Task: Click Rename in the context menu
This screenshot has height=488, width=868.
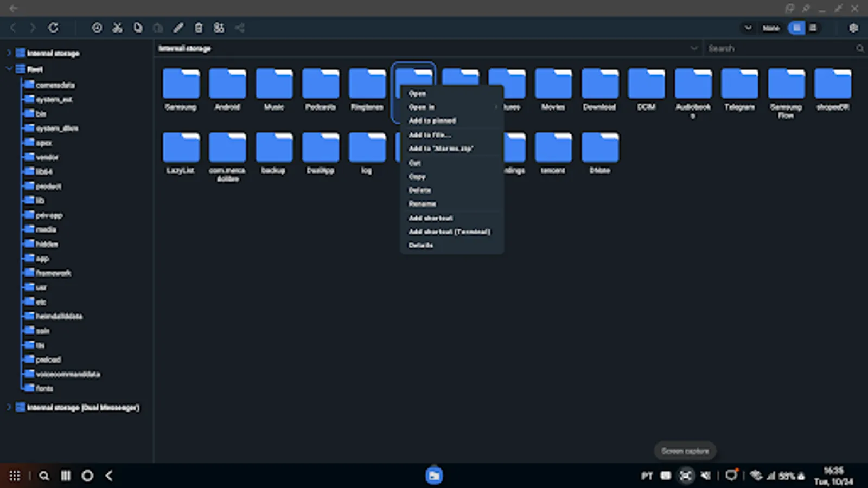Action: (x=422, y=203)
